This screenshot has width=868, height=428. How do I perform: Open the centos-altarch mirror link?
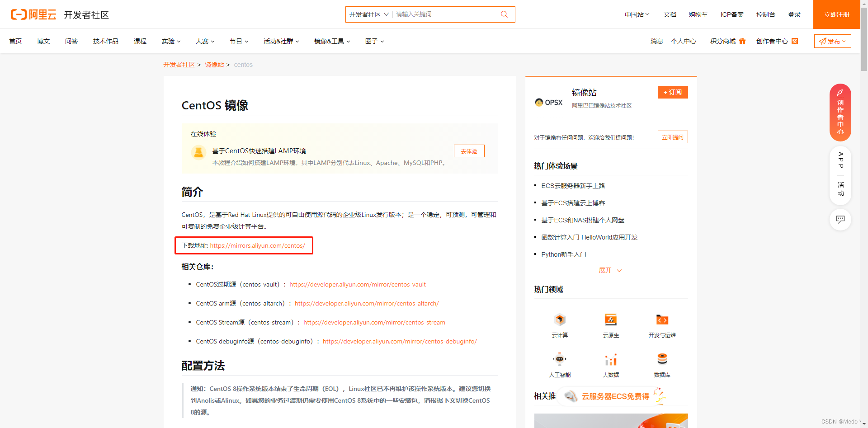(x=367, y=303)
